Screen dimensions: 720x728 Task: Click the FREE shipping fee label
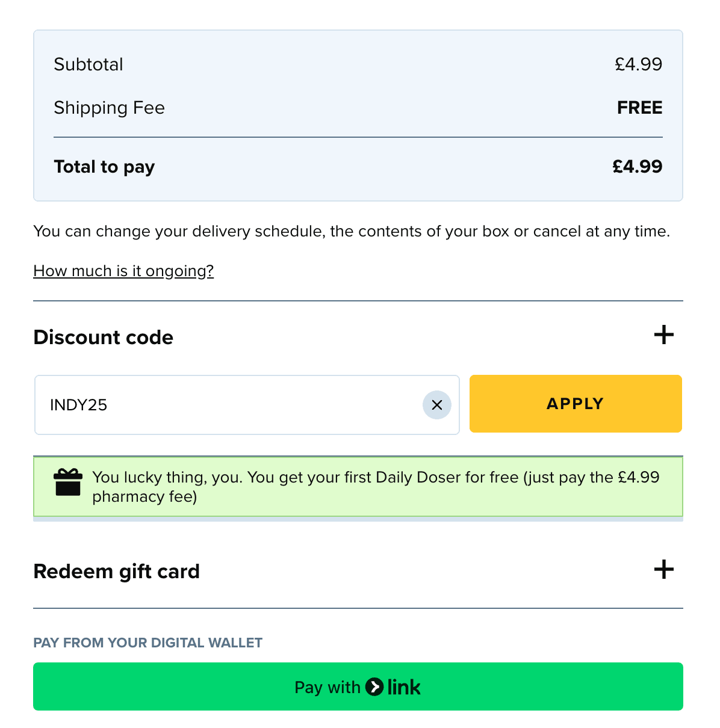tap(639, 108)
